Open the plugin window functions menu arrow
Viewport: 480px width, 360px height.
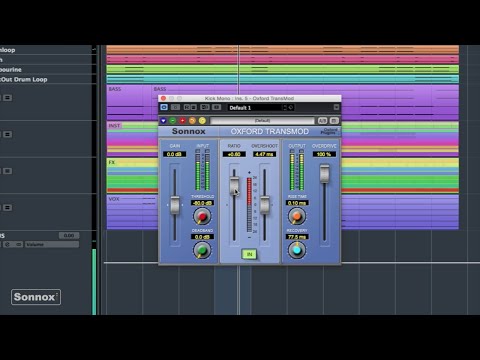click(x=336, y=107)
